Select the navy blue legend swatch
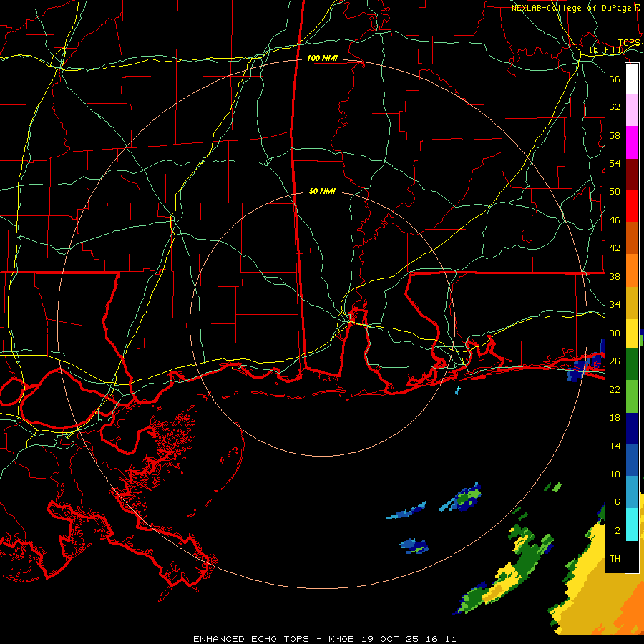644x644 pixels. pyautogui.click(x=632, y=429)
